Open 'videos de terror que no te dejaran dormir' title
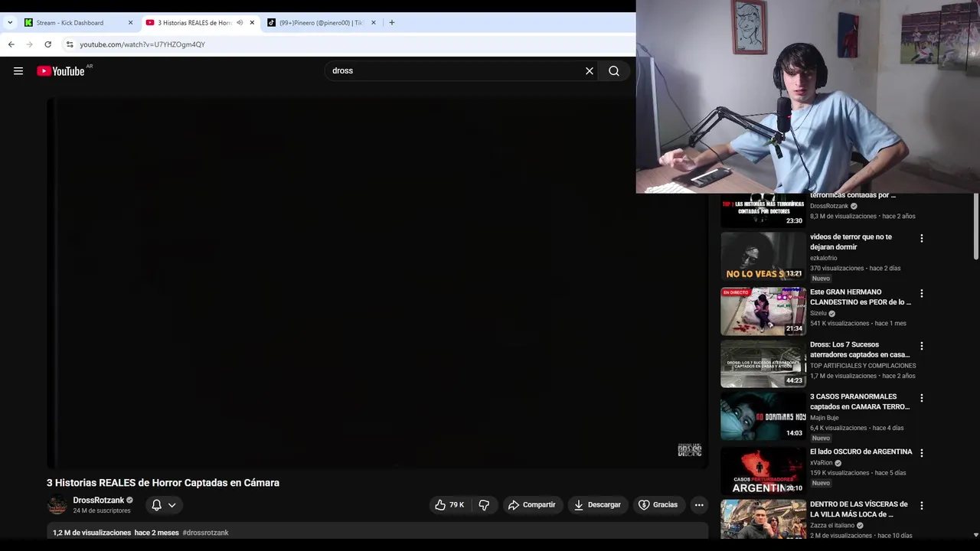 click(851, 242)
